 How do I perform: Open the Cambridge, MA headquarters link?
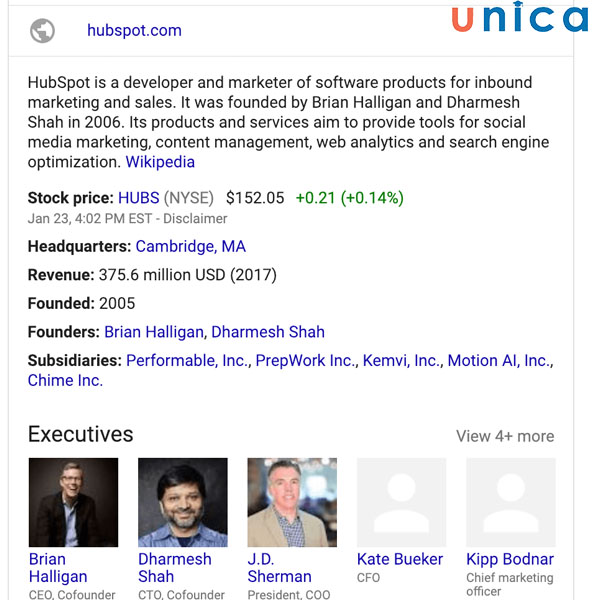click(x=190, y=247)
